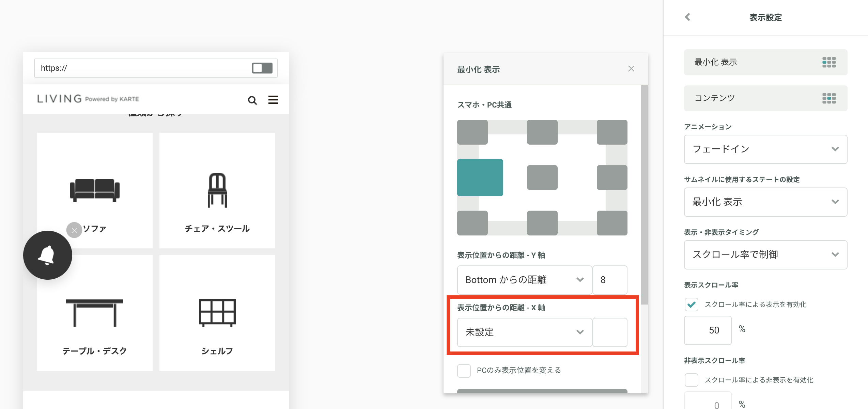Image resolution: width=868 pixels, height=409 pixels.
Task: Click LIVING logo in preview header
Action: [88, 99]
